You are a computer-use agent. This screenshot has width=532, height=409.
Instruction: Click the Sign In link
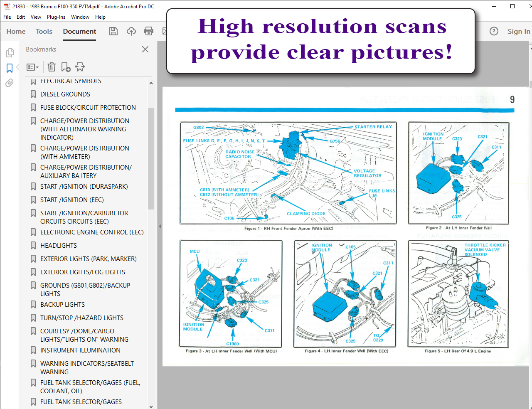[x=519, y=31]
